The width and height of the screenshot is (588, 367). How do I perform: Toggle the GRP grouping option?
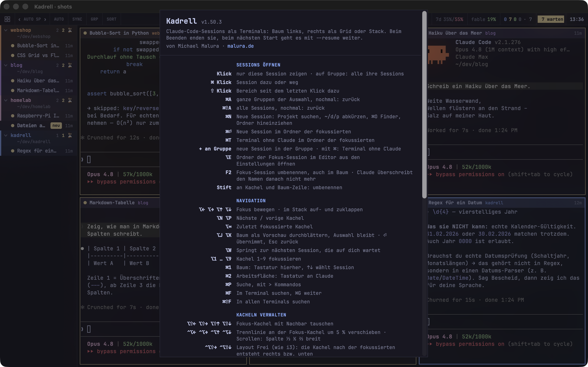tap(95, 19)
